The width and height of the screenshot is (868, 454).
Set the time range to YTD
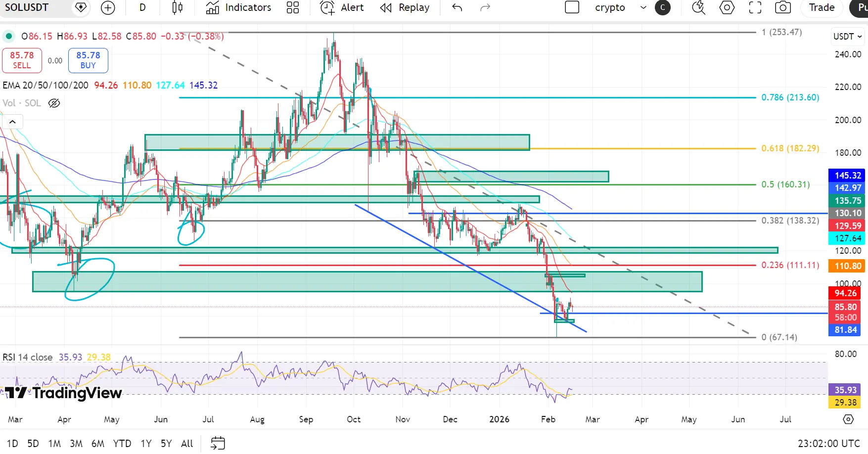[x=122, y=443]
